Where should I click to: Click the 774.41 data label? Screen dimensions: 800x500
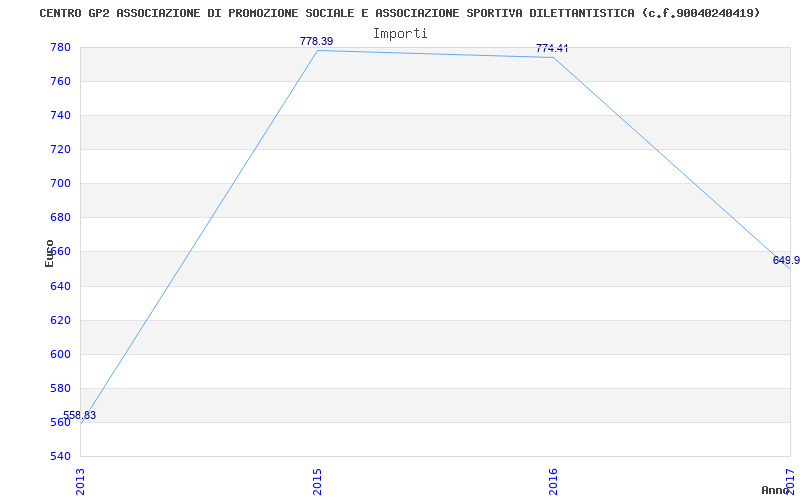552,48
